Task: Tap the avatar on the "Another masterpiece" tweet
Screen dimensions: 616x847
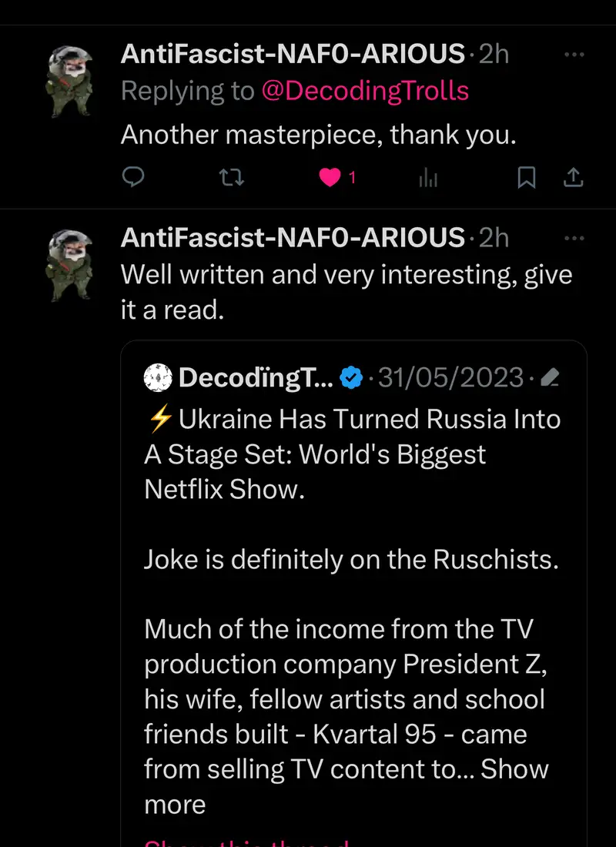Action: 71,80
